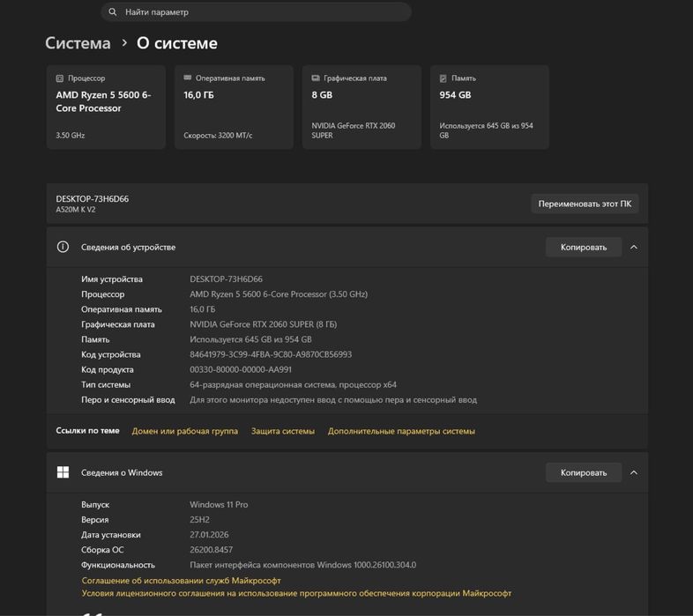693x616 pixels.
Task: Focus the 'Найти параметр' search field
Action: tap(257, 12)
